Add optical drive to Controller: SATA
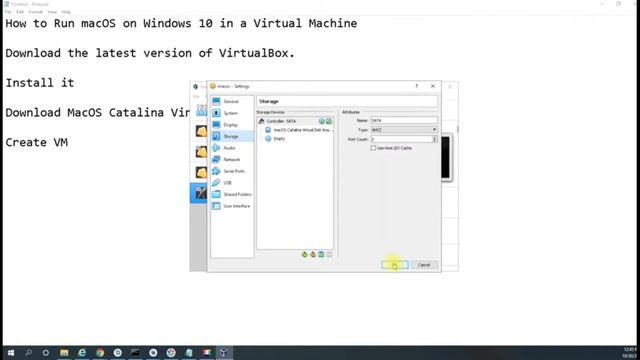The height and width of the screenshot is (360, 640). pyautogui.click(x=322, y=121)
